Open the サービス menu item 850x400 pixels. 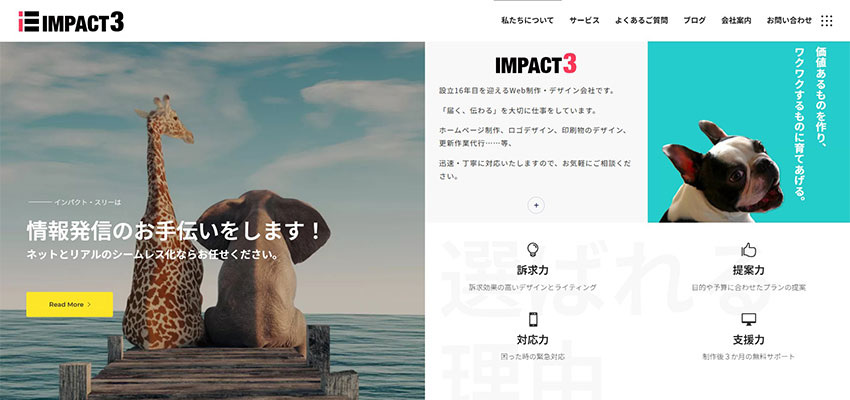[584, 21]
